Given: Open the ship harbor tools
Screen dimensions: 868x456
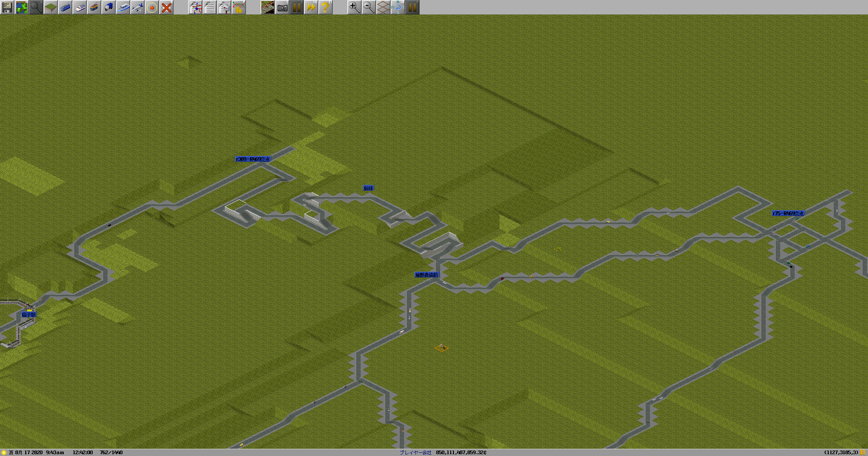Looking at the screenshot, I should [x=123, y=7].
